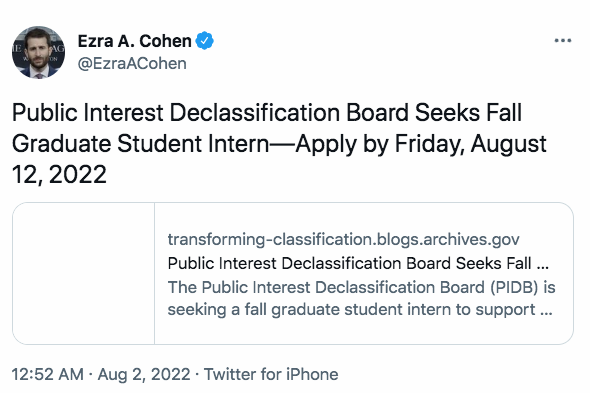Open Ezra A. Cohen's profile avatar
This screenshot has width=590, height=393.
38,52
